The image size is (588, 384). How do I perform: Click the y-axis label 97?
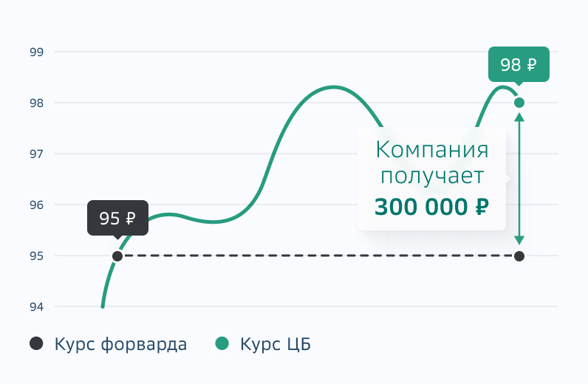[37, 154]
